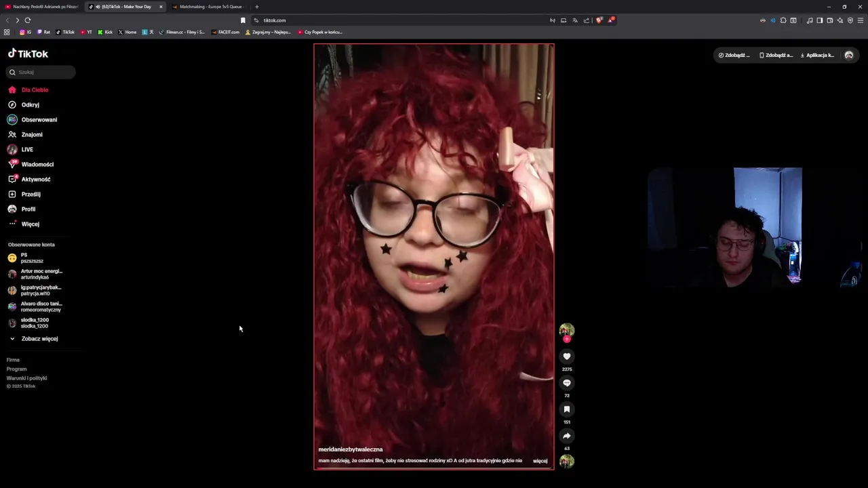Screen dimensions: 868x488
Task: Open followed account slodka_1200
Action: click(28, 323)
